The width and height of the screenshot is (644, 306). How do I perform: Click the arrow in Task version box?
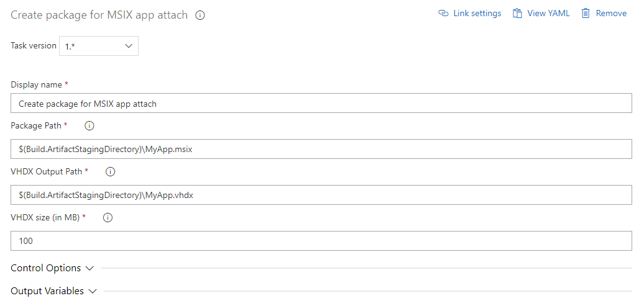pos(129,46)
